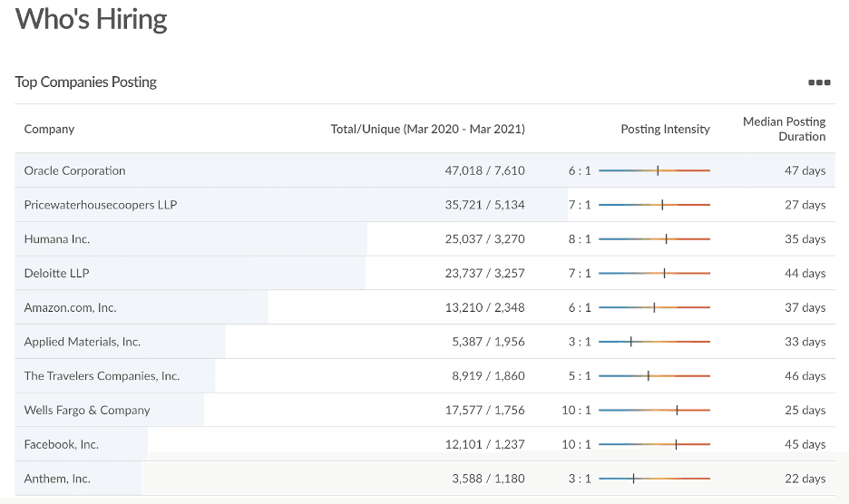This screenshot has height=504, width=849.
Task: Click the 8,919 / 1,860 postings value
Action: click(x=488, y=375)
